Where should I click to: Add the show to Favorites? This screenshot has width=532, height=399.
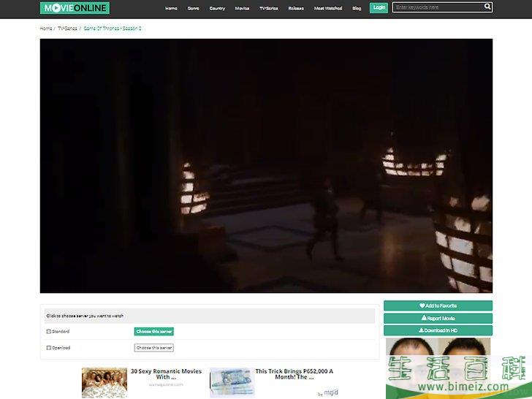(x=438, y=305)
